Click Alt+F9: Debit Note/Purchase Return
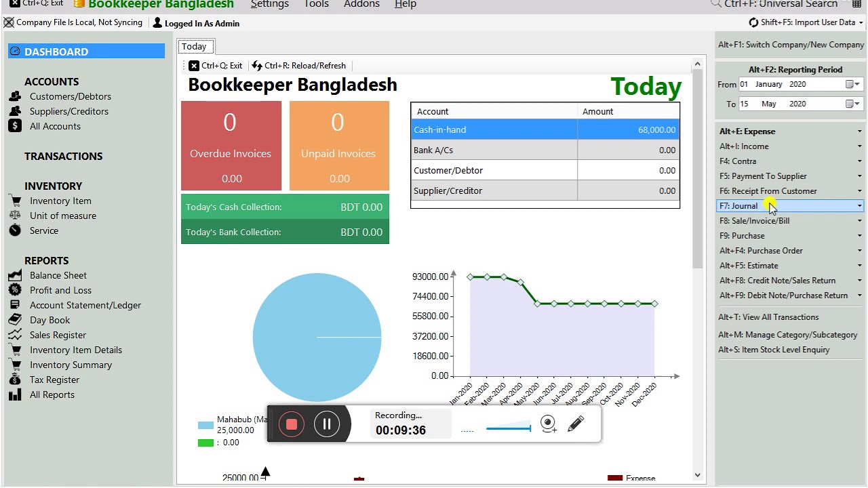This screenshot has width=868, height=488. 783,296
